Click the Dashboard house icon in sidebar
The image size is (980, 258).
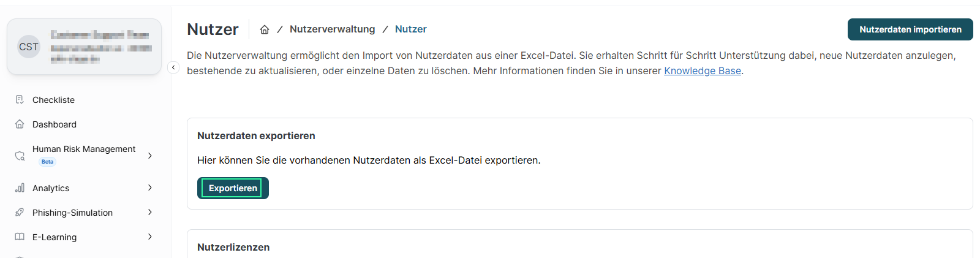click(20, 124)
